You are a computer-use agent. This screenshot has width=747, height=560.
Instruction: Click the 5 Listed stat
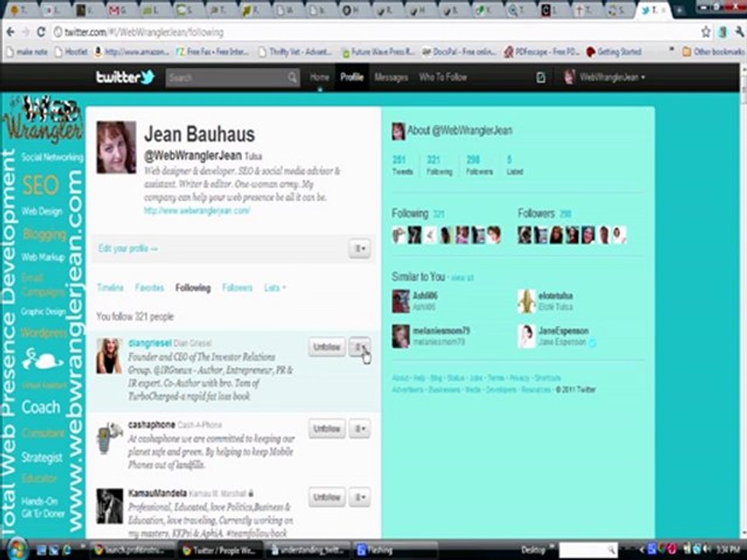[x=514, y=165]
